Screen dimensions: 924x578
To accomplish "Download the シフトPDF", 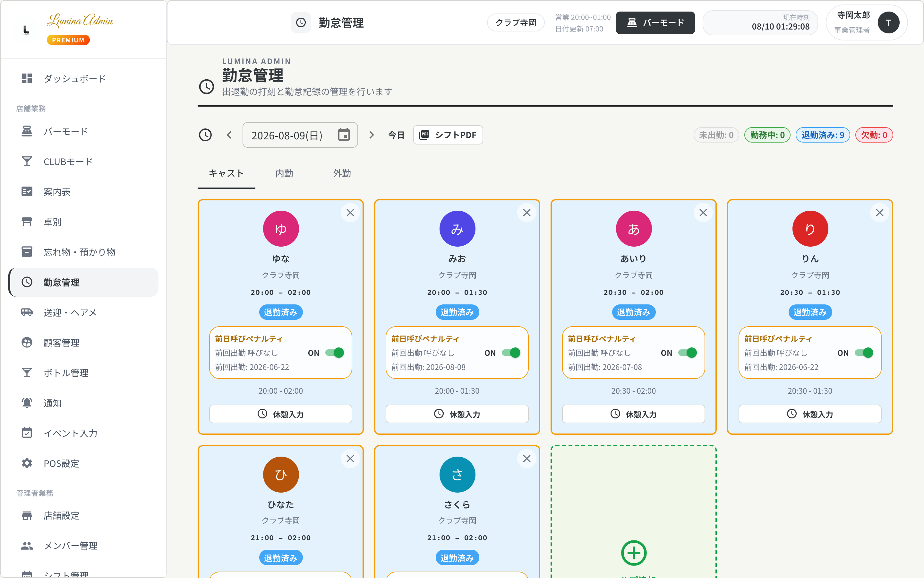I will pyautogui.click(x=448, y=135).
